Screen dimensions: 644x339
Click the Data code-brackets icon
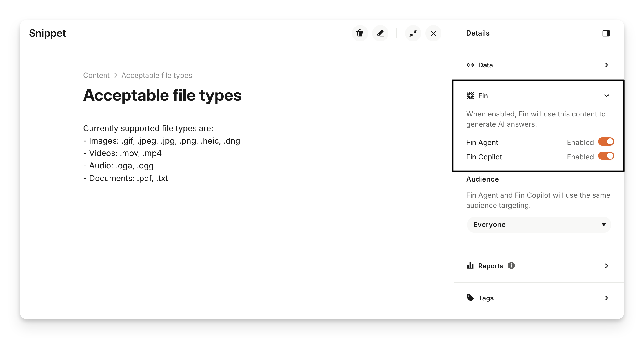coord(470,65)
